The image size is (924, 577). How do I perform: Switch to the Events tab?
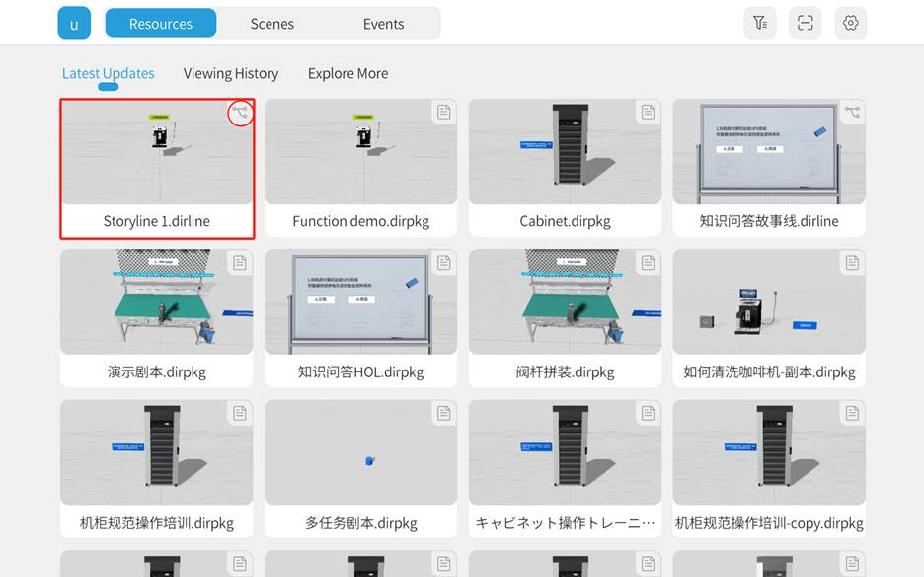point(383,24)
